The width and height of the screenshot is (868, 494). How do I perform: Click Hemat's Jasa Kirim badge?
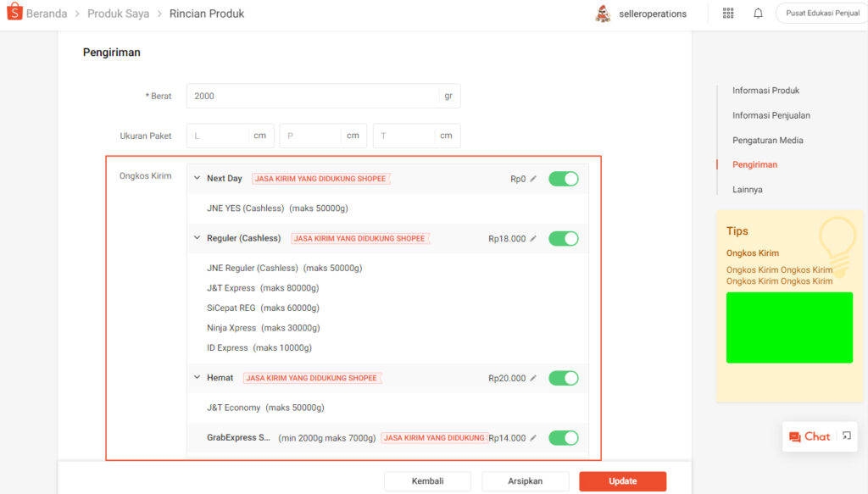pos(312,378)
